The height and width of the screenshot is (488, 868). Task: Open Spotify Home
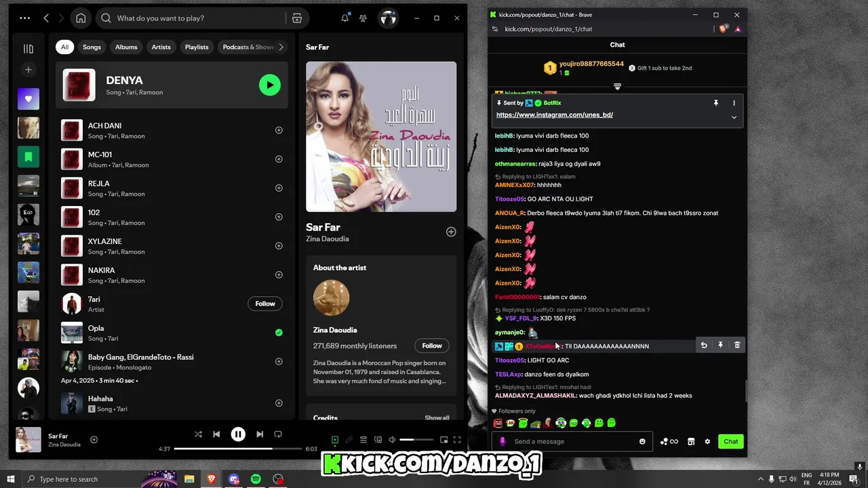coord(81,18)
